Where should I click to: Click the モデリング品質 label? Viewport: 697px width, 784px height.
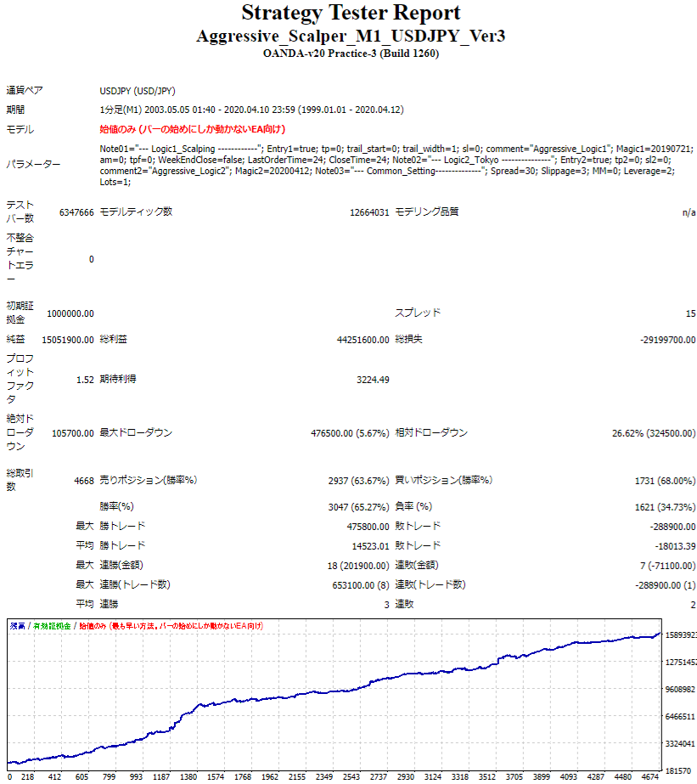(x=427, y=212)
